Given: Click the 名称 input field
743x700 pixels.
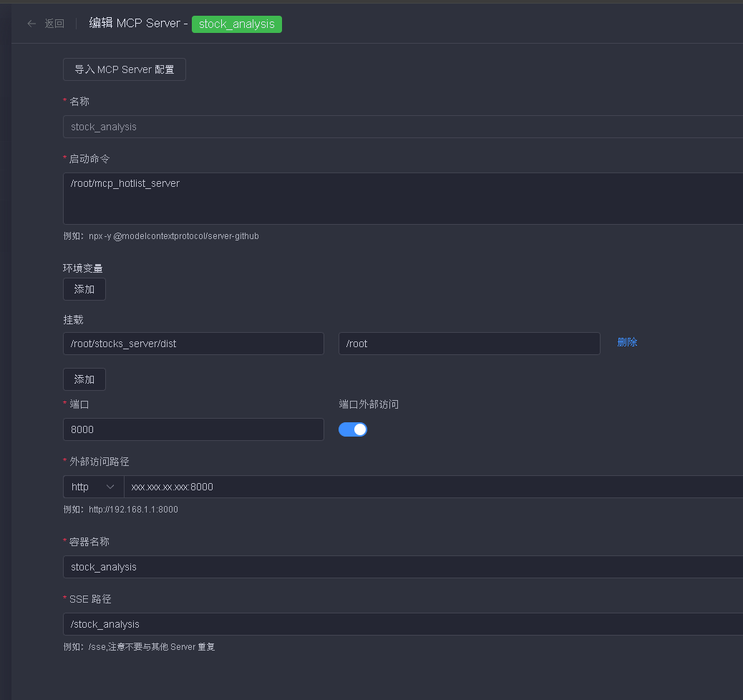Looking at the screenshot, I should (x=401, y=127).
